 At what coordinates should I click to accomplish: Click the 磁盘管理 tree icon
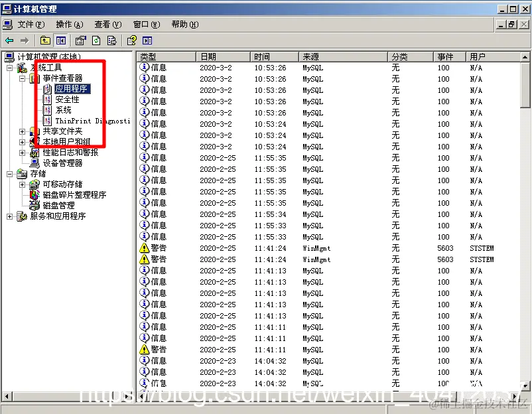(34, 205)
